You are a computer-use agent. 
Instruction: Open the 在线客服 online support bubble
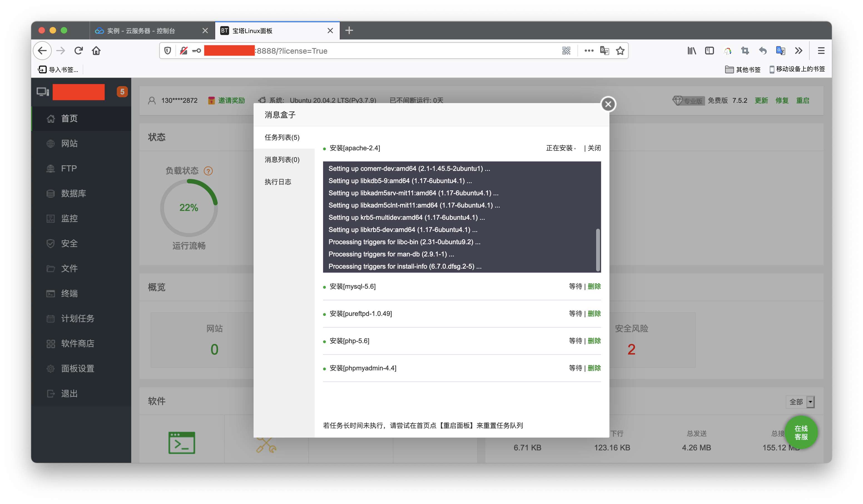click(801, 432)
